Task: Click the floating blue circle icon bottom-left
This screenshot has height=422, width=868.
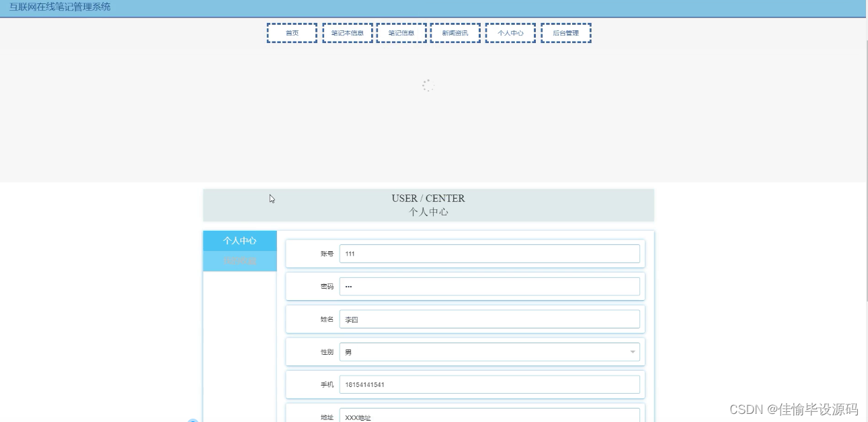Action: coord(193,419)
